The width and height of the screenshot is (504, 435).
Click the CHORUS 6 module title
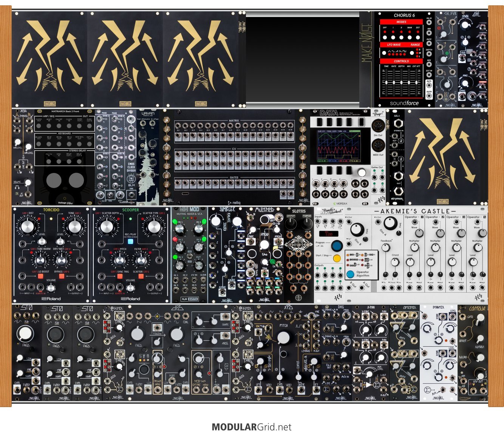[x=404, y=15]
